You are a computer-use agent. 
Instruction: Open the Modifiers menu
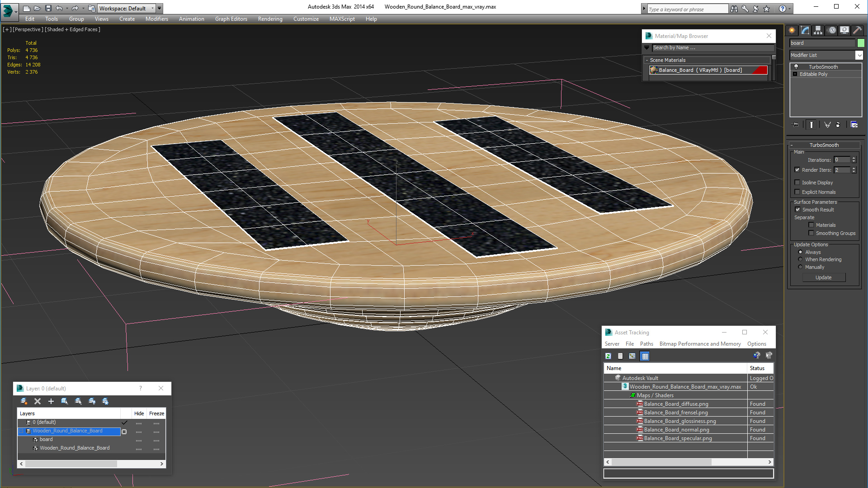pyautogui.click(x=156, y=19)
